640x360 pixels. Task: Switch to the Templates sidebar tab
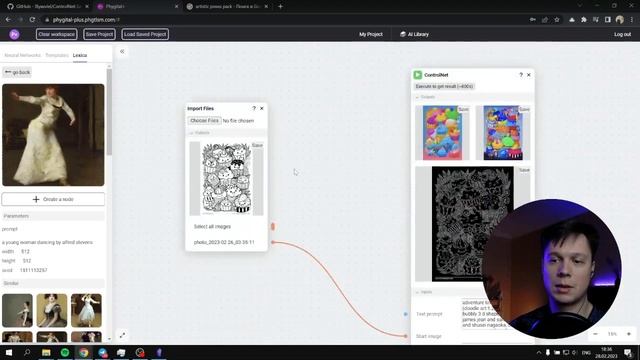[57, 55]
